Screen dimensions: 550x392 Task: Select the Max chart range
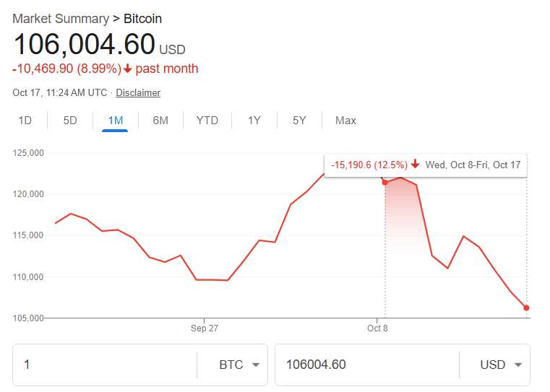click(345, 121)
